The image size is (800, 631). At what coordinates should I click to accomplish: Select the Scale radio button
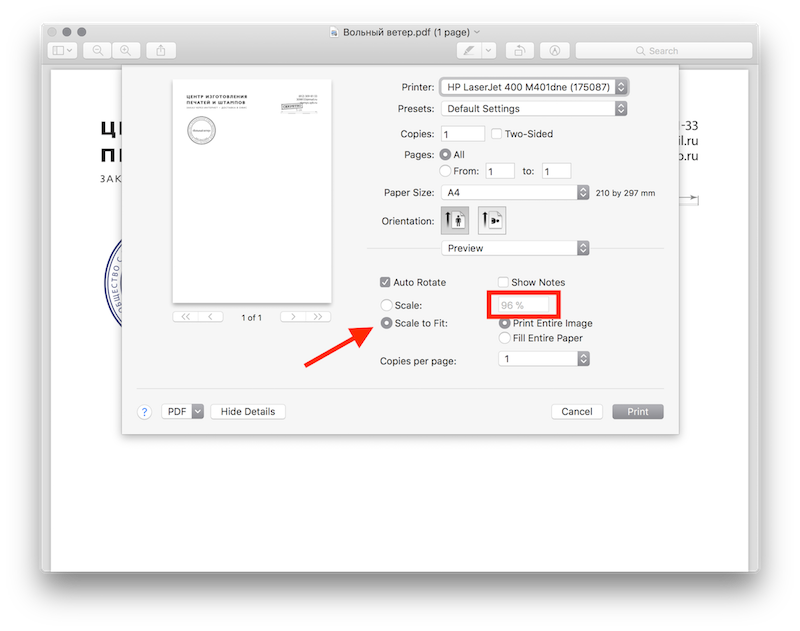[386, 305]
